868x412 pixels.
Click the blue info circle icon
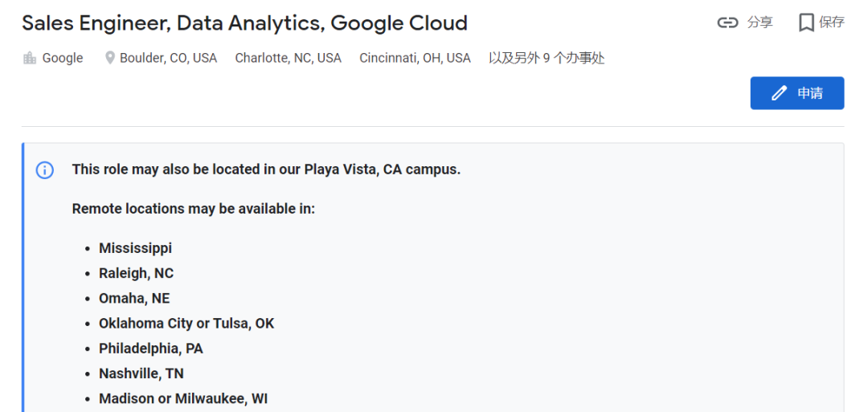coord(45,170)
